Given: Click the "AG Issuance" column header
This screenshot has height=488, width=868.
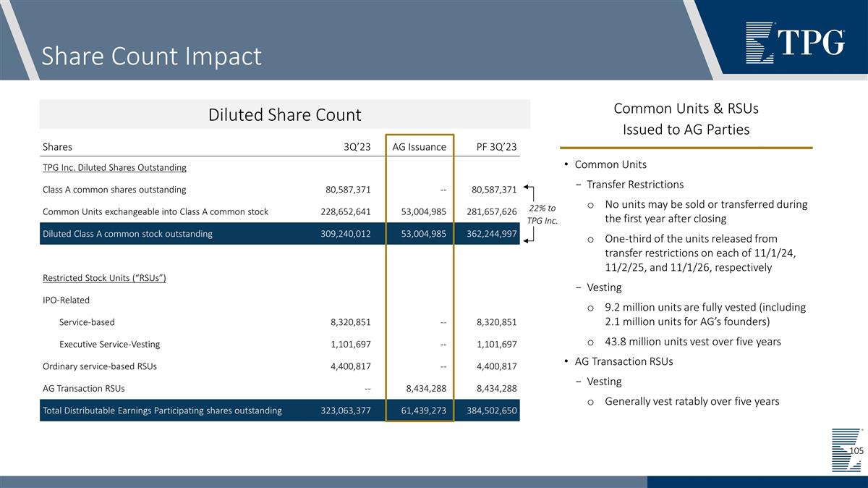Looking at the screenshot, I should tap(419, 147).
